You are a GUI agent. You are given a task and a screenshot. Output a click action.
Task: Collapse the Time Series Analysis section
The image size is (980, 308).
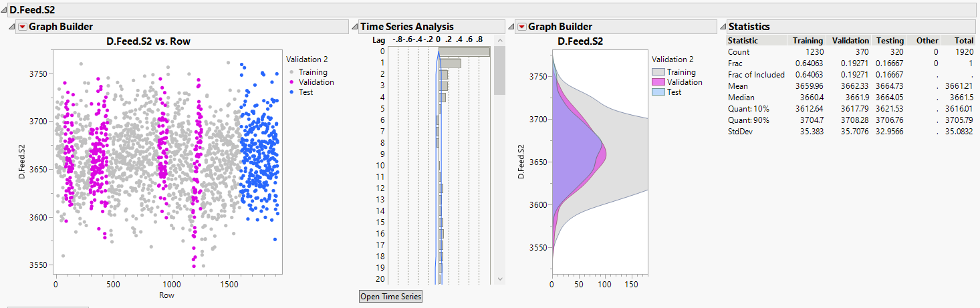[354, 27]
